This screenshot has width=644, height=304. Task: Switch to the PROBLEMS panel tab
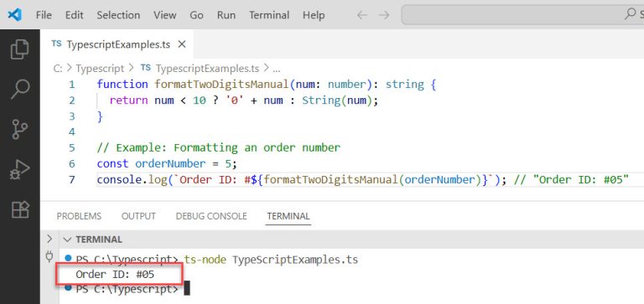[79, 216]
